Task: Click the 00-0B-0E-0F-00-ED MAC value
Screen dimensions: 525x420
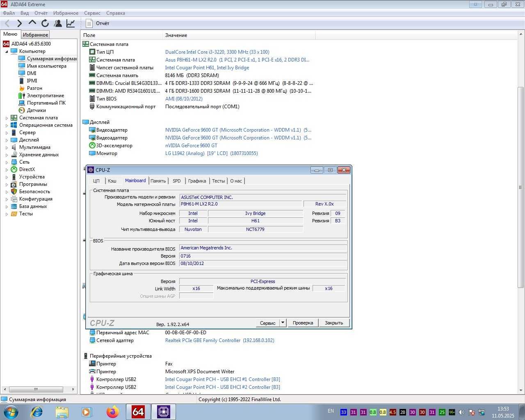Action: click(x=185, y=333)
